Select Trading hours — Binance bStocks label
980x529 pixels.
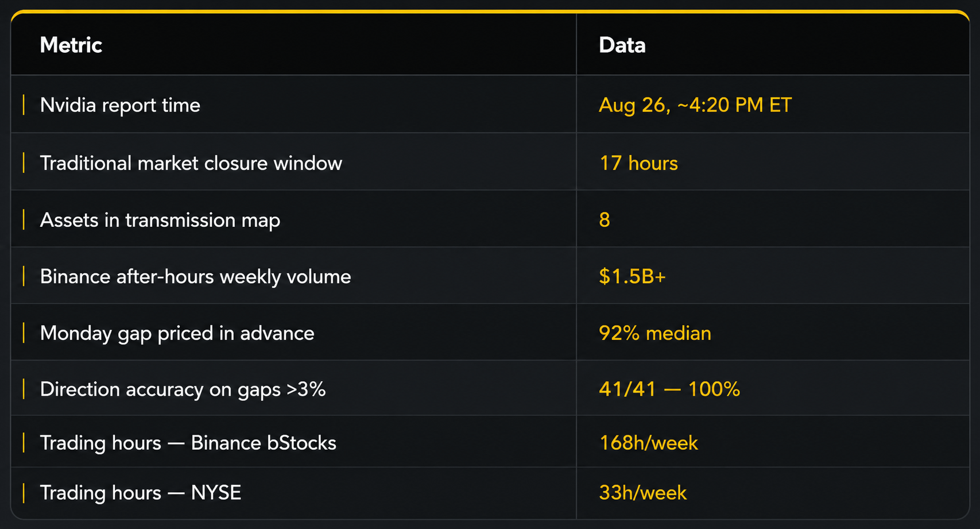[188, 443]
